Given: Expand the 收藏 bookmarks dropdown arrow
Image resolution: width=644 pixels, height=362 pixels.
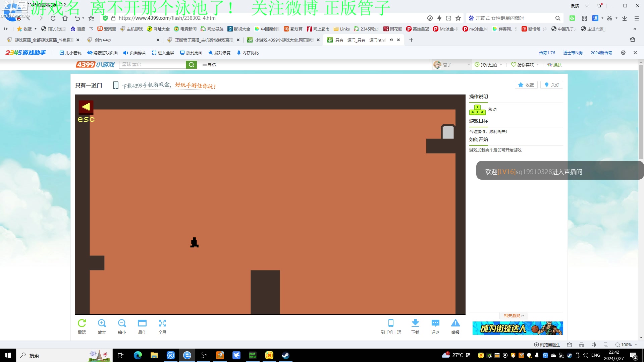Looking at the screenshot, I should (x=36, y=29).
